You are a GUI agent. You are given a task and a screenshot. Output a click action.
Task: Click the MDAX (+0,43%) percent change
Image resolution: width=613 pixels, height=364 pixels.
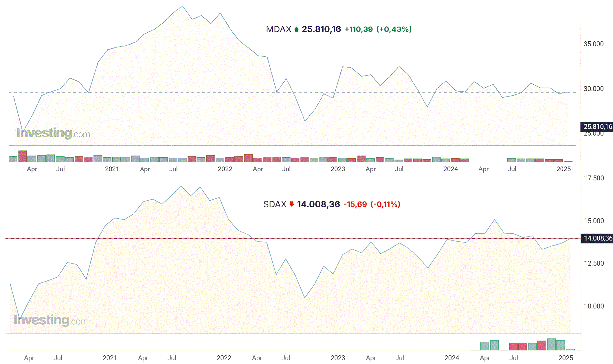click(394, 29)
